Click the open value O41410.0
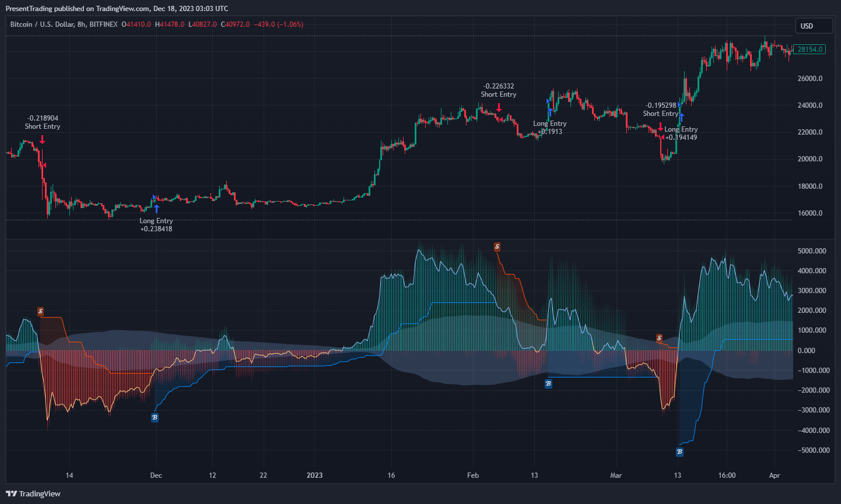 tap(136, 24)
